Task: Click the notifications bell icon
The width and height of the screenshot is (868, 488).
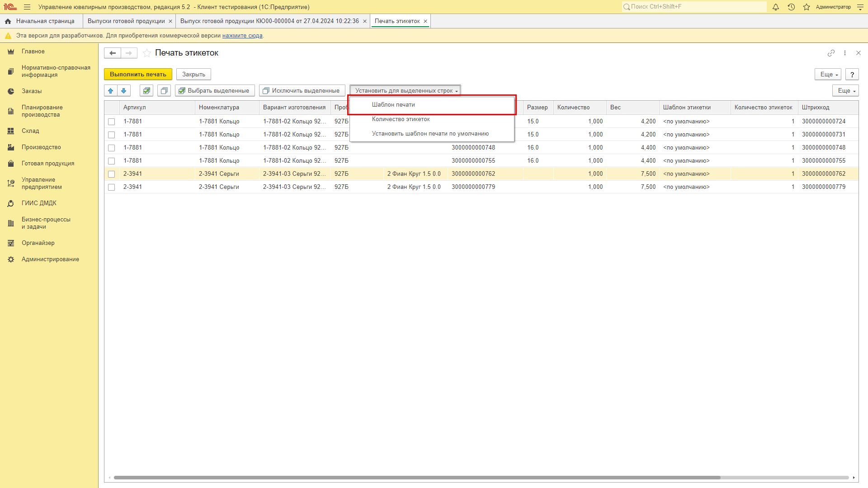Action: 776,7
